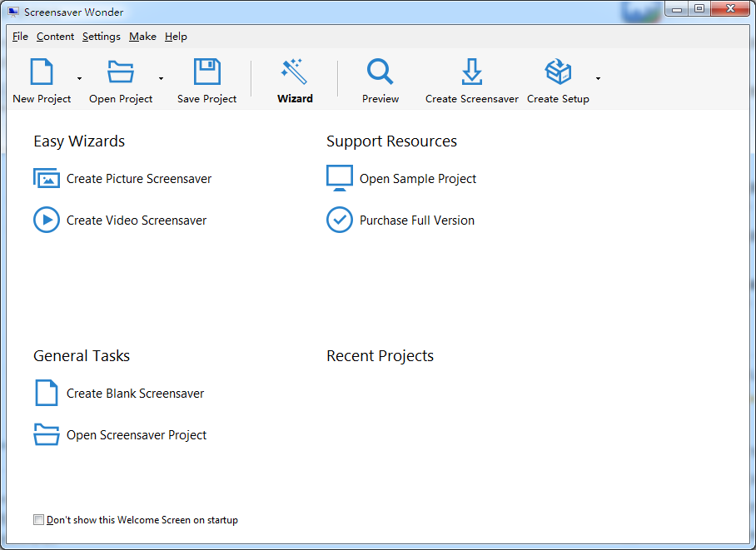Open the Content menu
This screenshot has height=550, width=756.
[56, 36]
